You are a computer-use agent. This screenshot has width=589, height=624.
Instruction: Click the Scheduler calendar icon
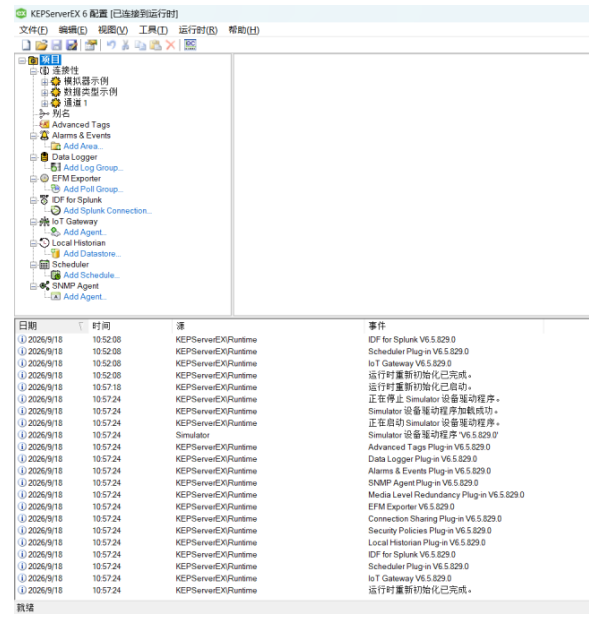[x=44, y=264]
